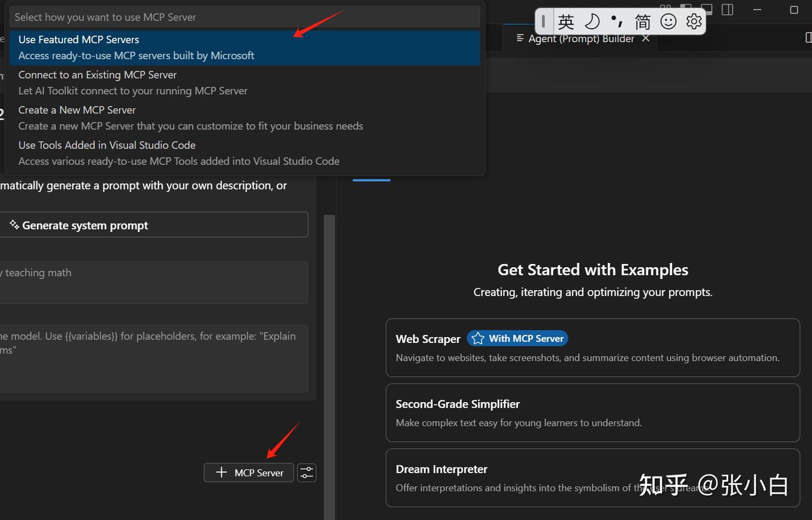Open the Dream Interpreter example
Screen dimensions: 812x520
593,478
